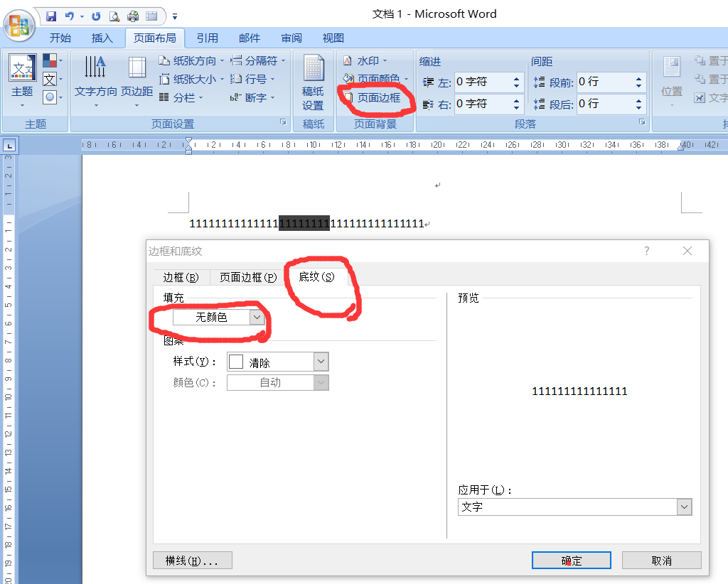Click left indent 左 value field
The height and width of the screenshot is (584, 728).
click(483, 82)
